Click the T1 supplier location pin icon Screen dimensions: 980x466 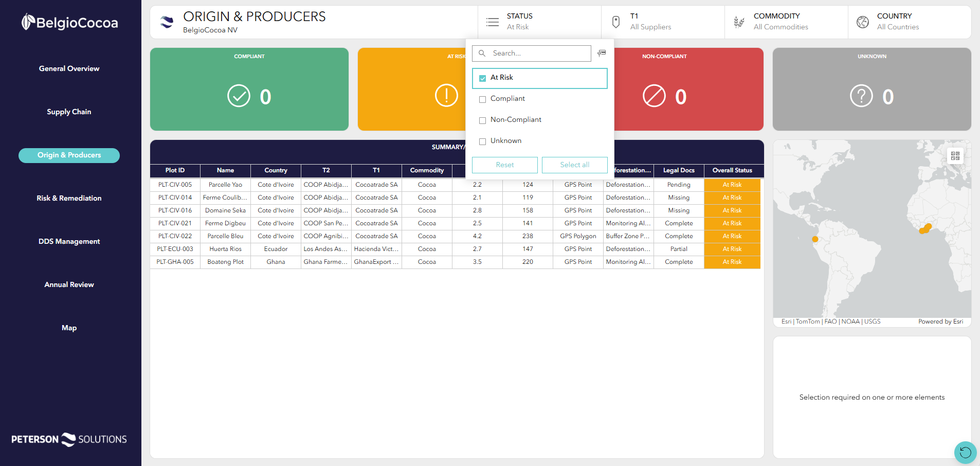616,22
